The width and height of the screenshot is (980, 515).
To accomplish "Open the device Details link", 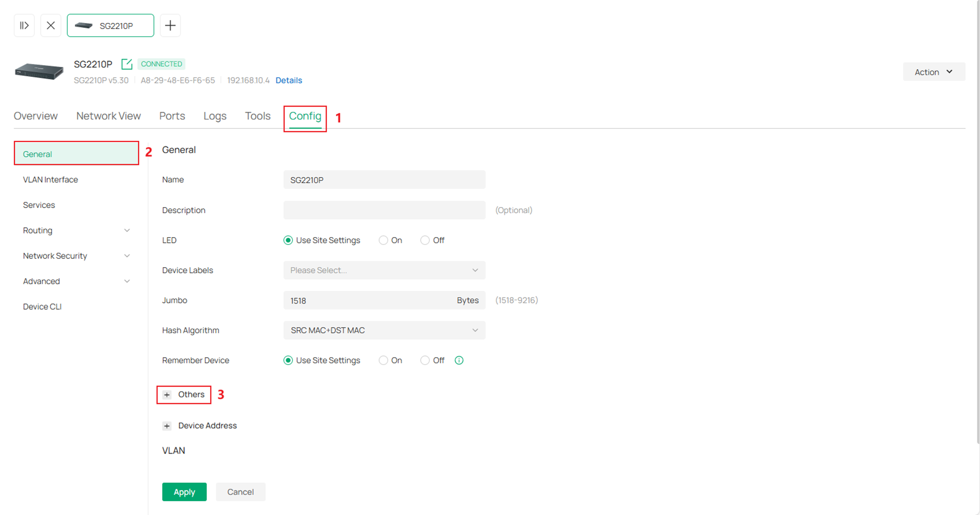I will click(288, 80).
